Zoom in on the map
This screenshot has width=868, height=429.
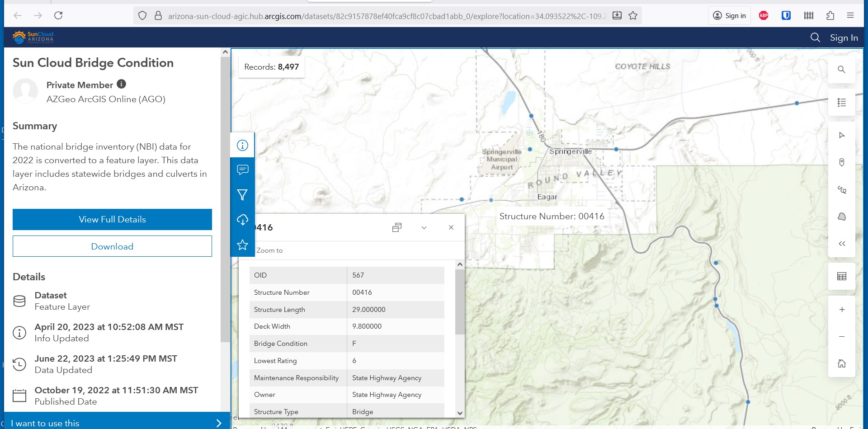(x=841, y=310)
